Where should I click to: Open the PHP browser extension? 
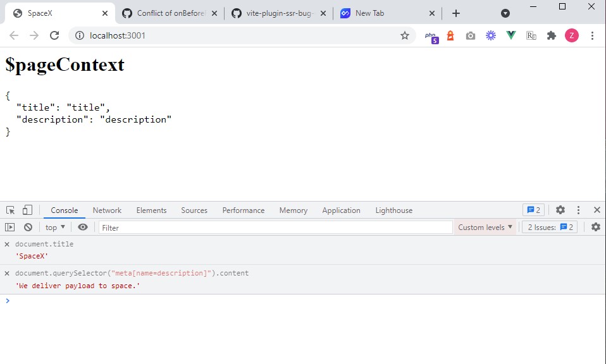(x=430, y=35)
